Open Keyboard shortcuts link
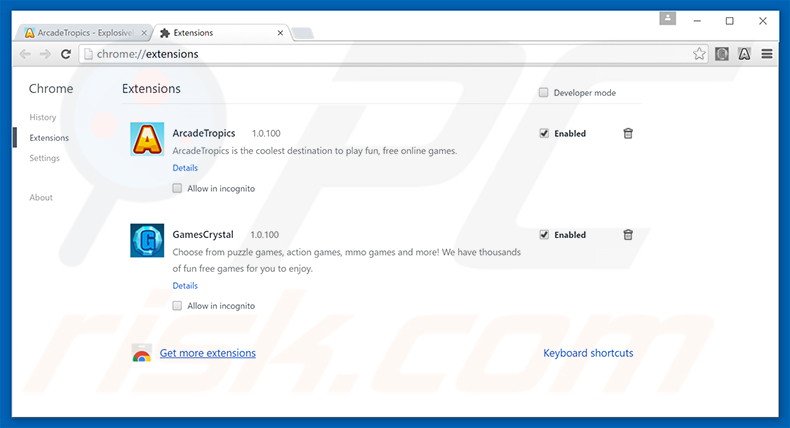The image size is (790, 428). coord(588,353)
